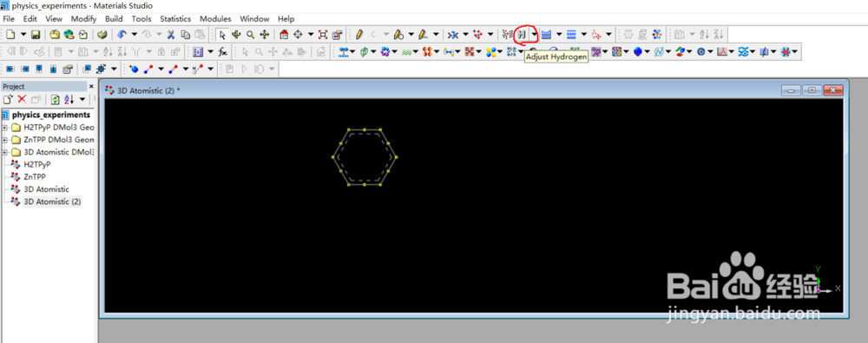Save with the floppy disk icon
The image size is (868, 343).
[x=36, y=35]
